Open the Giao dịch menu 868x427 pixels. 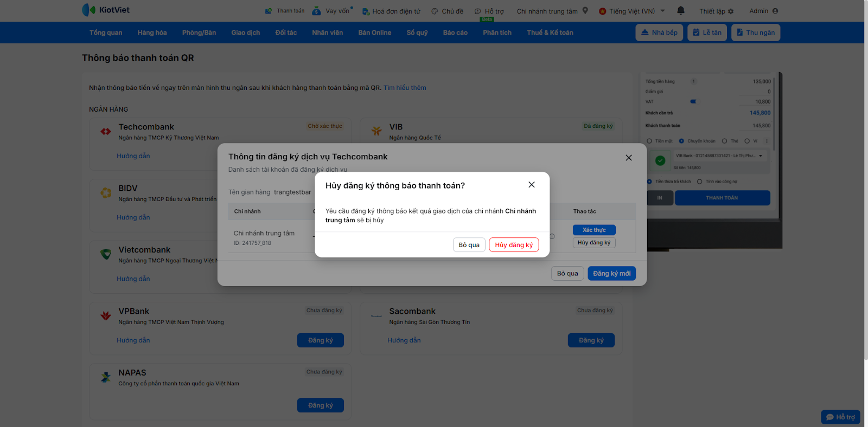tap(246, 33)
